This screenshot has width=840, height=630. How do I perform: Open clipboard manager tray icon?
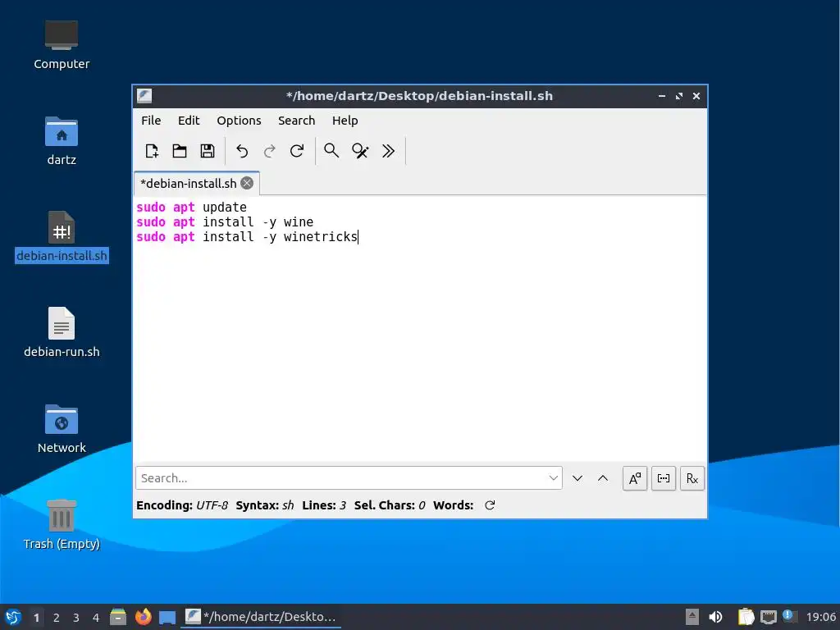click(746, 617)
